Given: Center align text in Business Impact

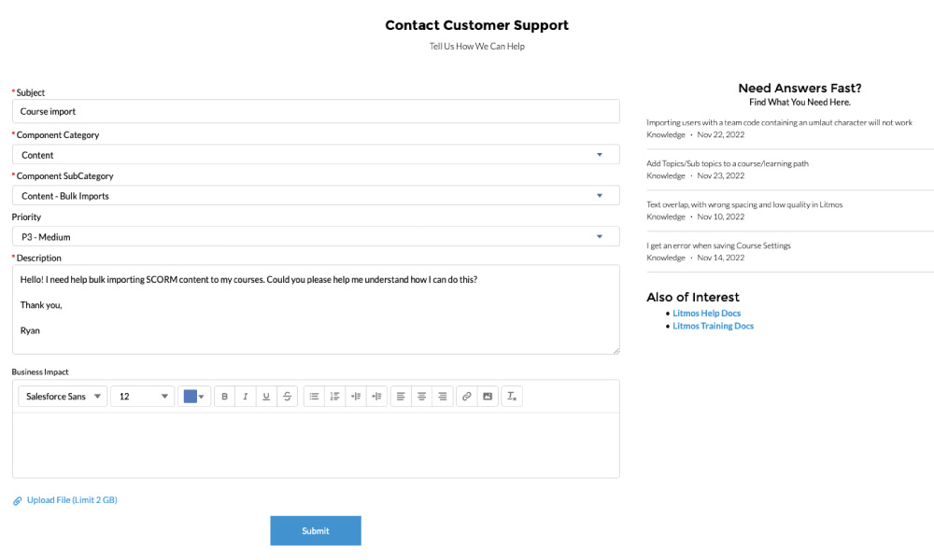Looking at the screenshot, I should click(422, 397).
